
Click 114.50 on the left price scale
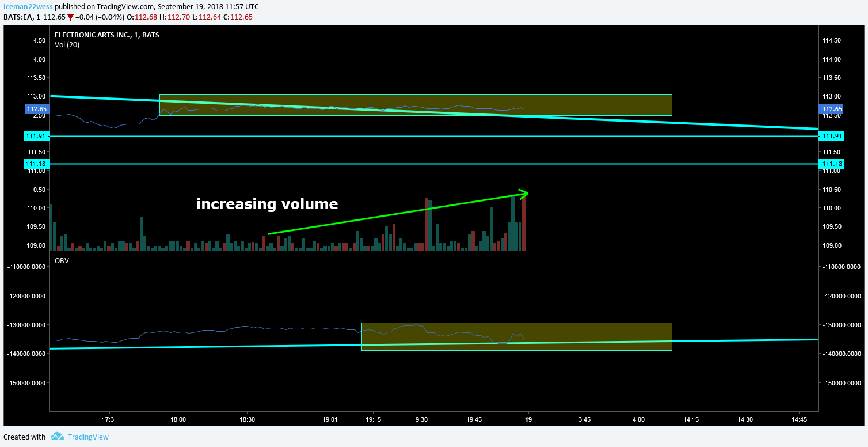point(36,40)
